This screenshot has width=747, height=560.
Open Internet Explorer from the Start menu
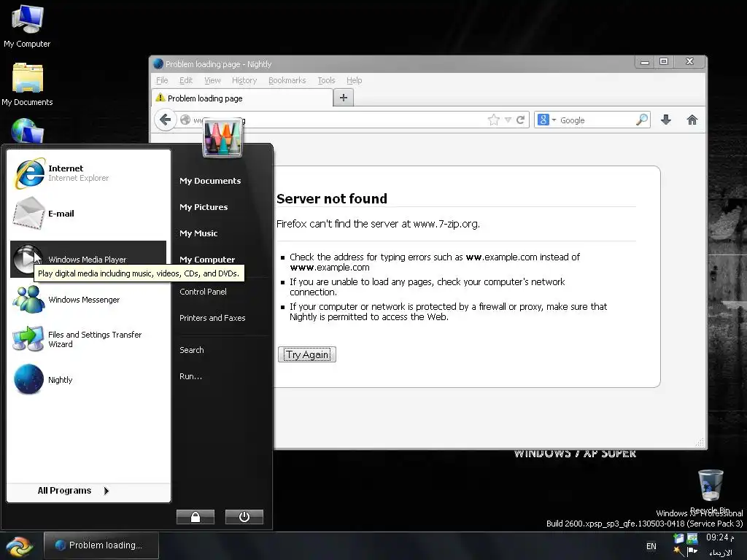click(x=88, y=173)
